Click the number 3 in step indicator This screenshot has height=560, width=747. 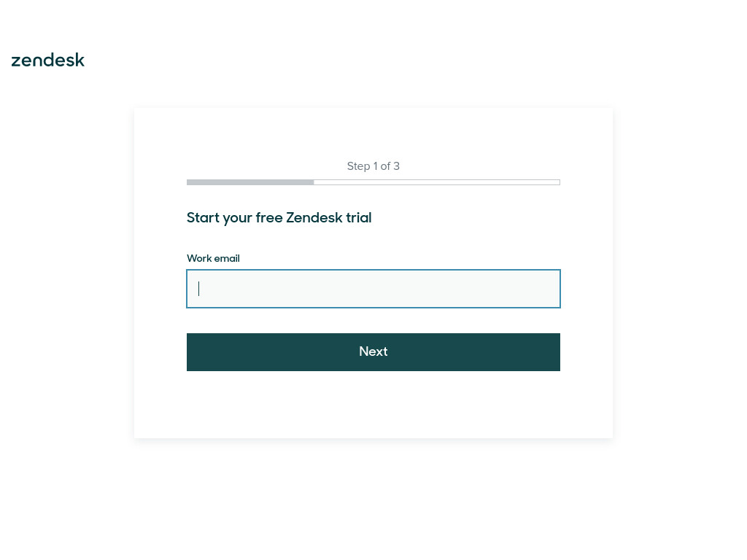pos(396,166)
